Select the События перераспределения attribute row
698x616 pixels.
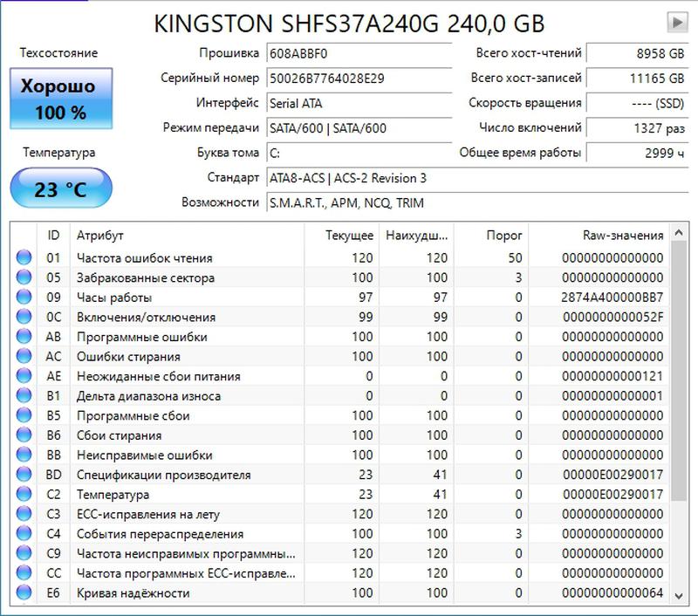coord(160,534)
